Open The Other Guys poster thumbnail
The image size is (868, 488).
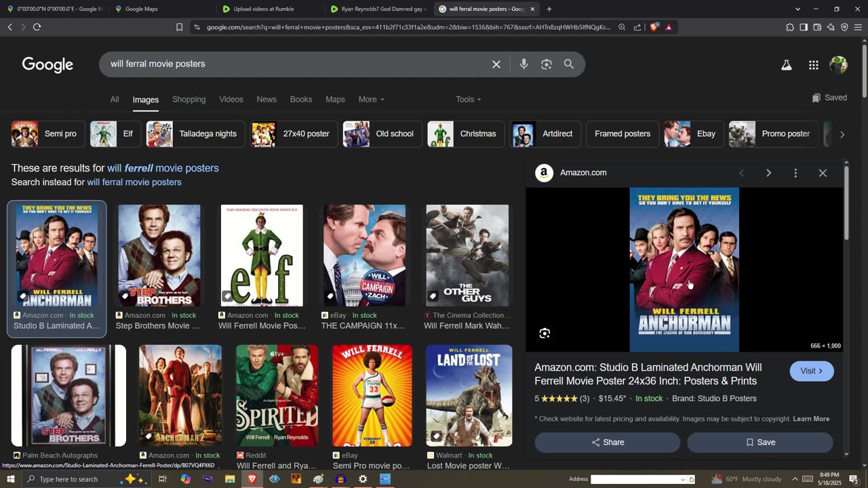(467, 256)
